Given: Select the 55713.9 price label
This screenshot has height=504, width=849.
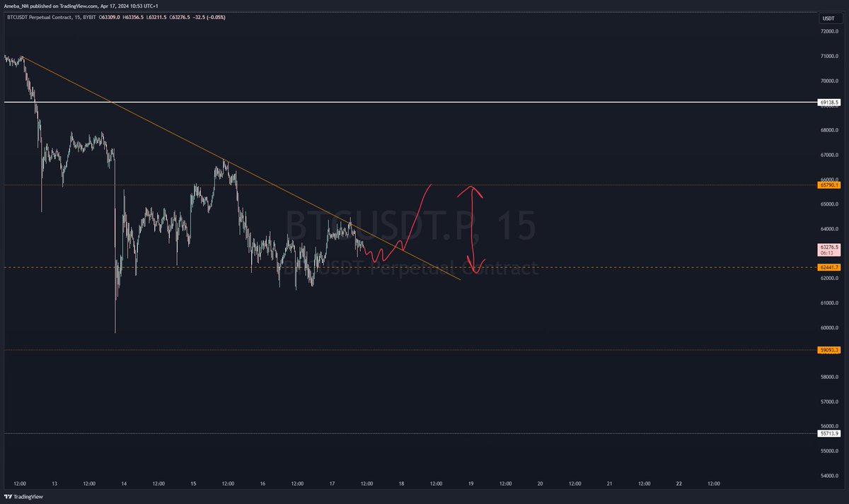Looking at the screenshot, I should 828,433.
